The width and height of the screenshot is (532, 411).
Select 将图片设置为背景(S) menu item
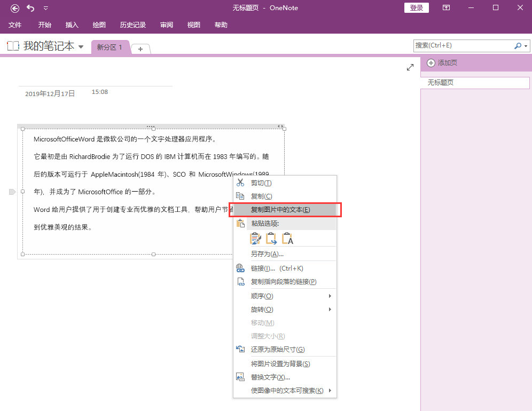285,364
